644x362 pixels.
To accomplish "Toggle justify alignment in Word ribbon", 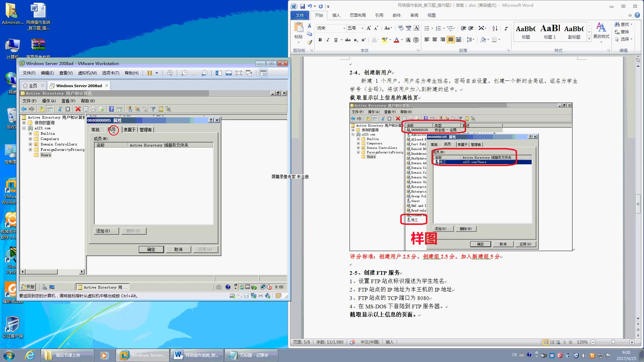I will [x=450, y=40].
